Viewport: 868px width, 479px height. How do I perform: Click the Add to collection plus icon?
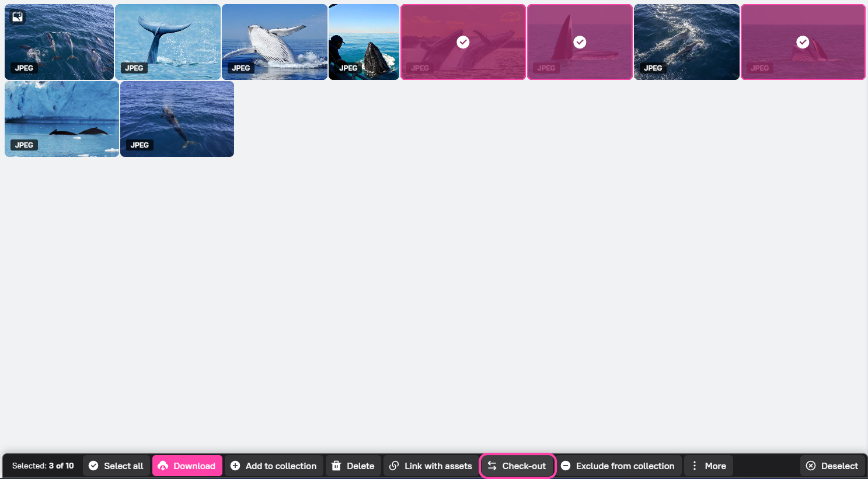pos(235,466)
